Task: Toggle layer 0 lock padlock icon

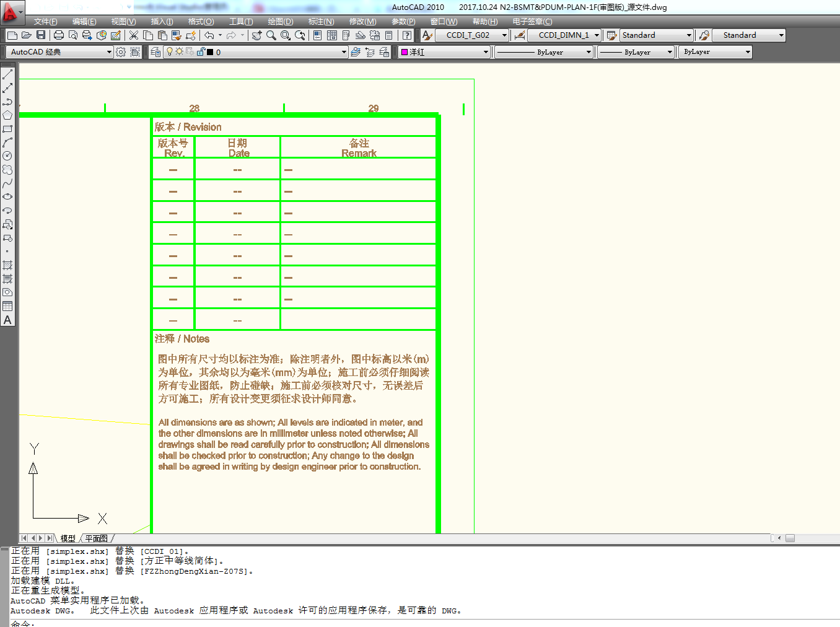Action: pyautogui.click(x=200, y=52)
